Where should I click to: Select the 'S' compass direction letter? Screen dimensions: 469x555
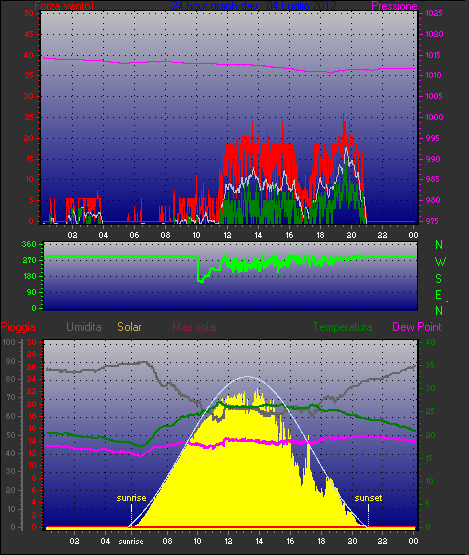coord(439,279)
